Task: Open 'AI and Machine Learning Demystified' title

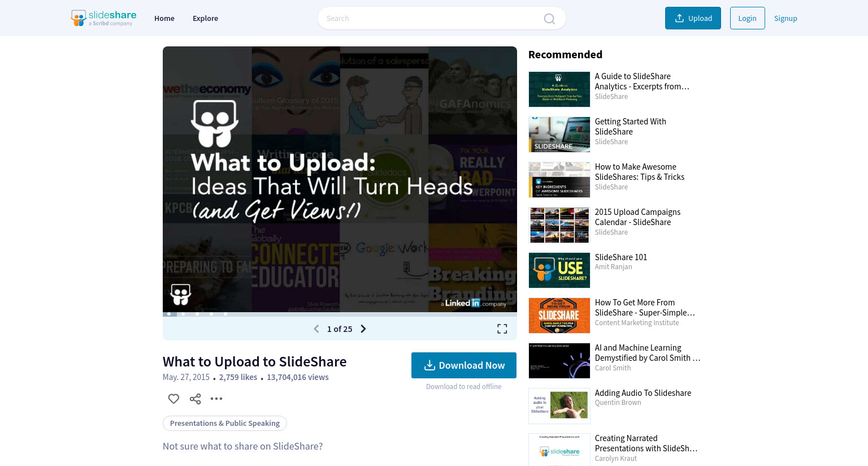Action: [648, 353]
